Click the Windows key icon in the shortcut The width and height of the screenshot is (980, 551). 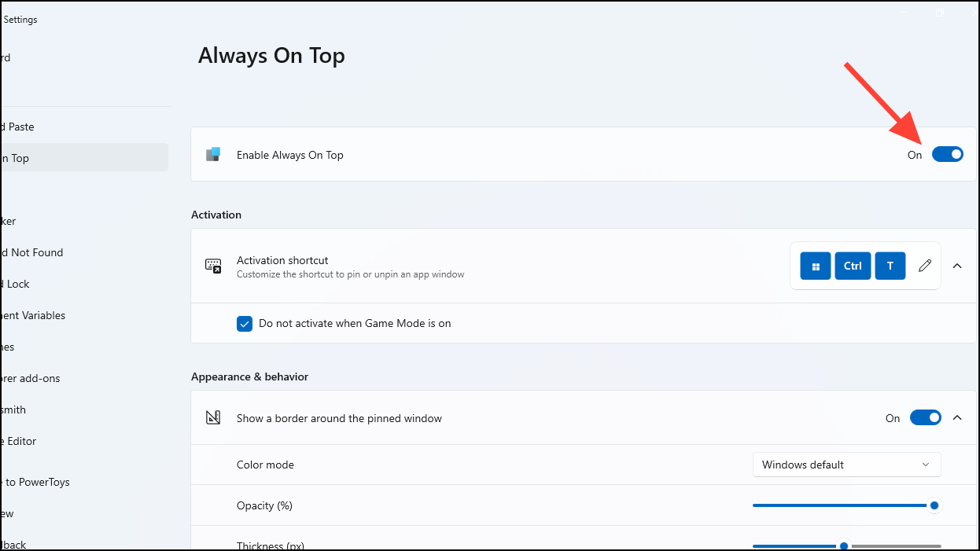[x=815, y=266]
